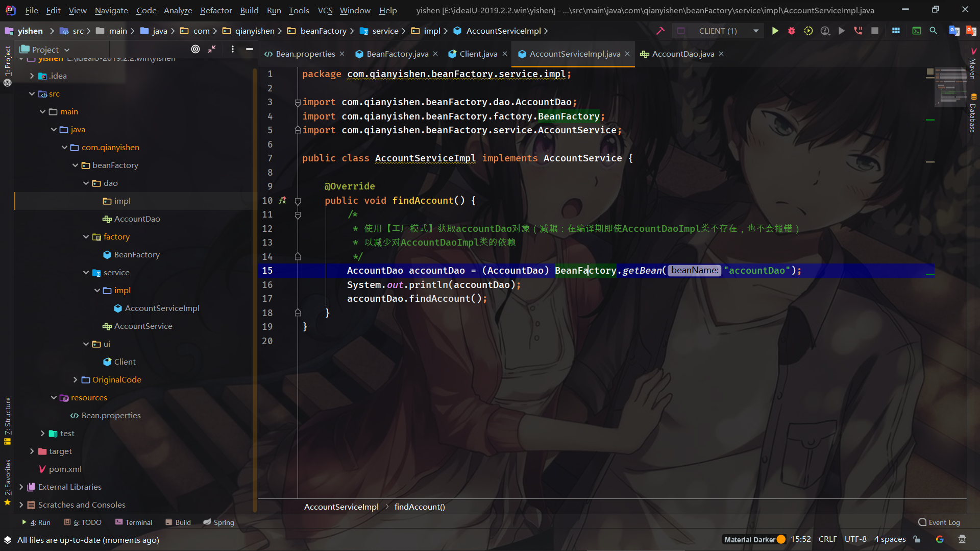Open the Maven side panel

973,64
